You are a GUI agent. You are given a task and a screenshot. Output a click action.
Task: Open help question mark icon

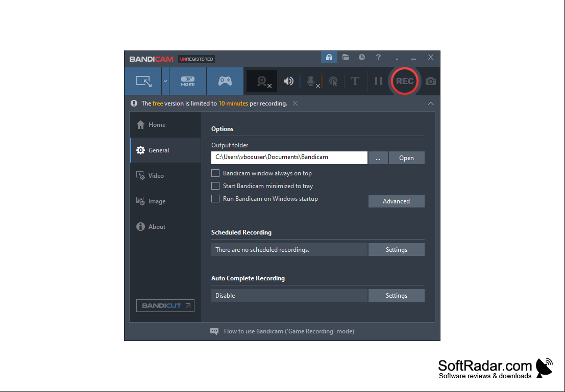(x=378, y=57)
